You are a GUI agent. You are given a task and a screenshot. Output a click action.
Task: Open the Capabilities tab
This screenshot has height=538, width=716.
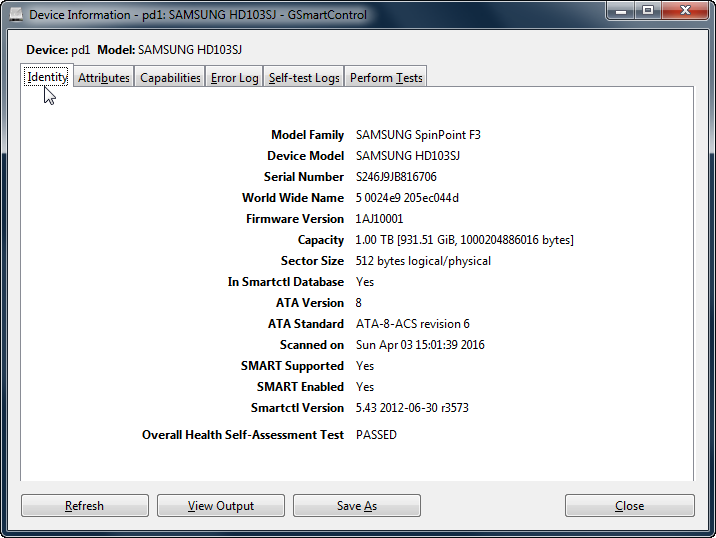pos(170,78)
